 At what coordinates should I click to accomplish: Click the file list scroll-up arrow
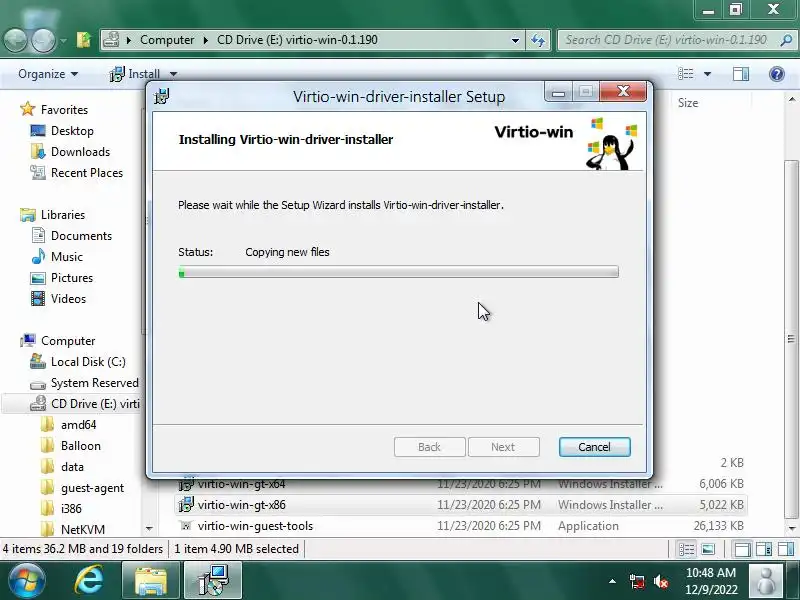pyautogui.click(x=791, y=99)
